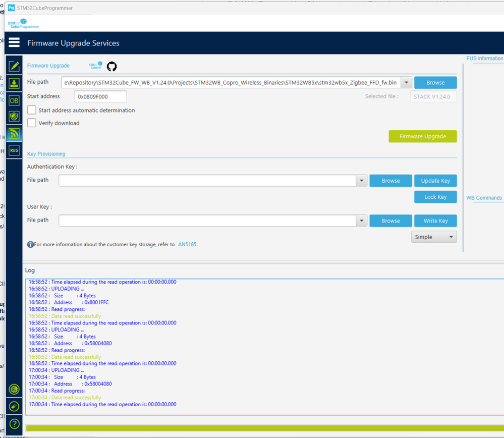Screen dimensions: 504x438
Task: Click the Selected file STACK V1.24.0 field
Action: click(x=433, y=96)
